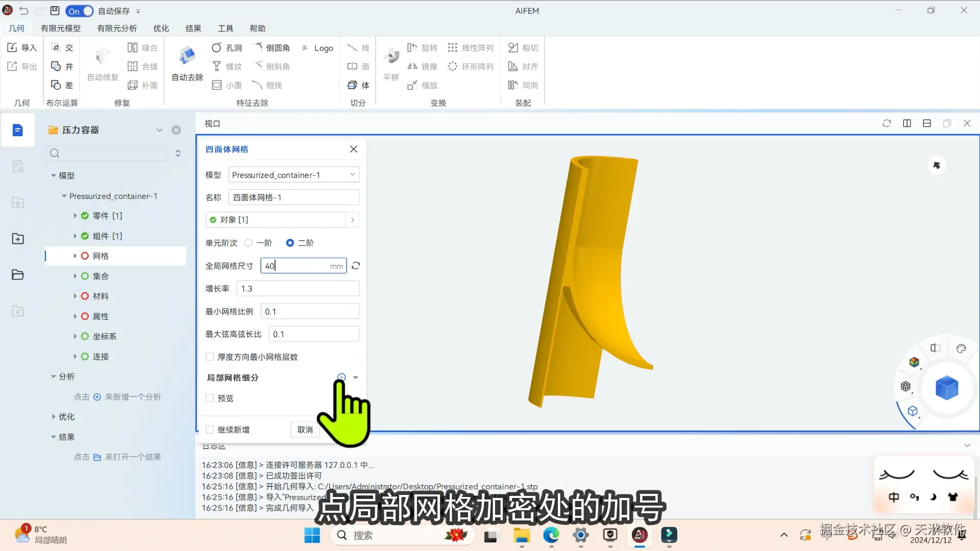Select 一阶 first-order element radio
The image size is (980, 551).
[249, 243]
